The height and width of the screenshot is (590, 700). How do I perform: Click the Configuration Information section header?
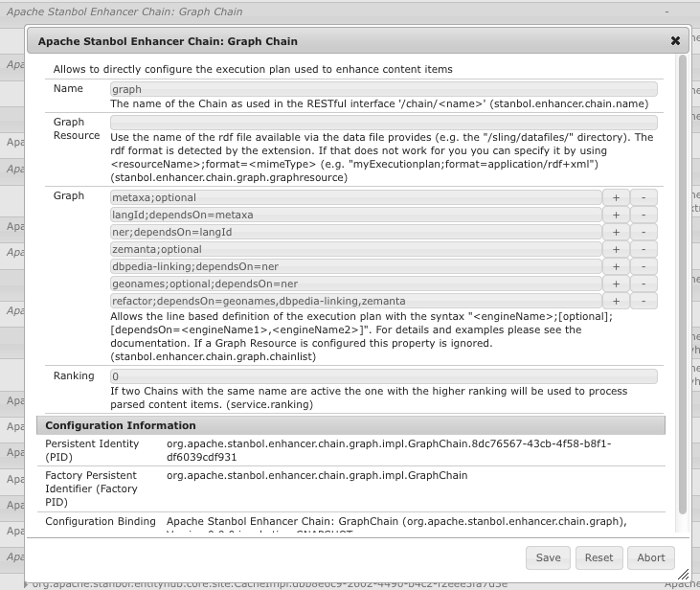[350, 425]
